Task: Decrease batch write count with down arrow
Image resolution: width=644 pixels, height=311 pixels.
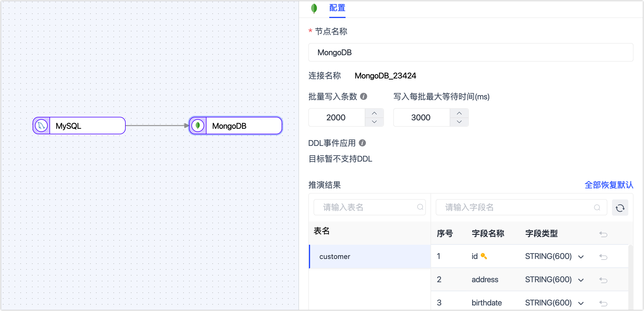Action: (x=374, y=122)
